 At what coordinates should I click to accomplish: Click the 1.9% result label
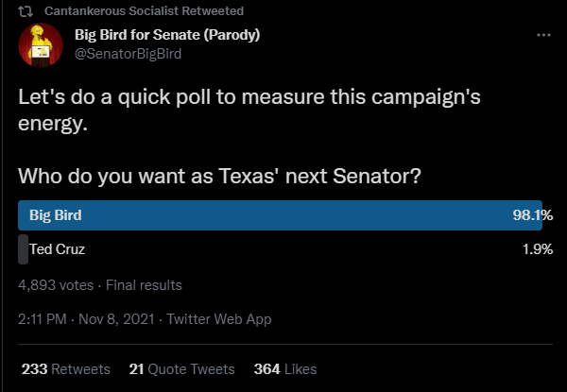pyautogui.click(x=538, y=249)
